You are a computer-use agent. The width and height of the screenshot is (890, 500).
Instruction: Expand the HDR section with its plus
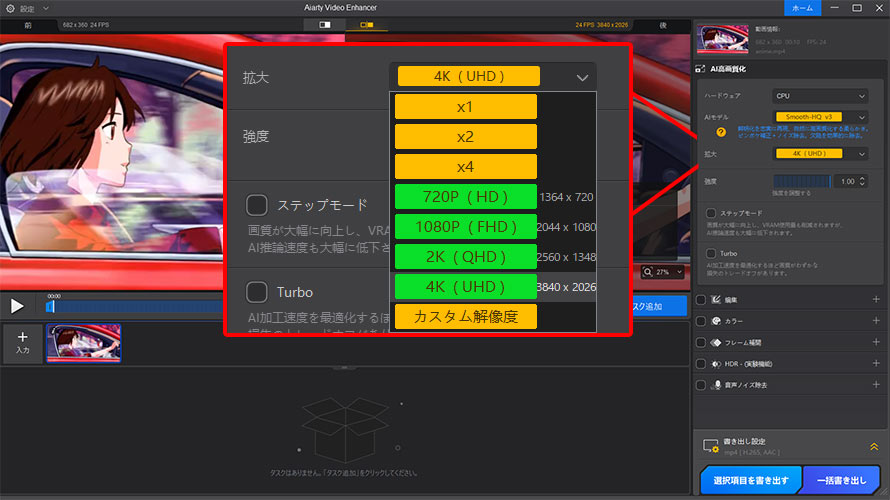pyautogui.click(x=876, y=363)
